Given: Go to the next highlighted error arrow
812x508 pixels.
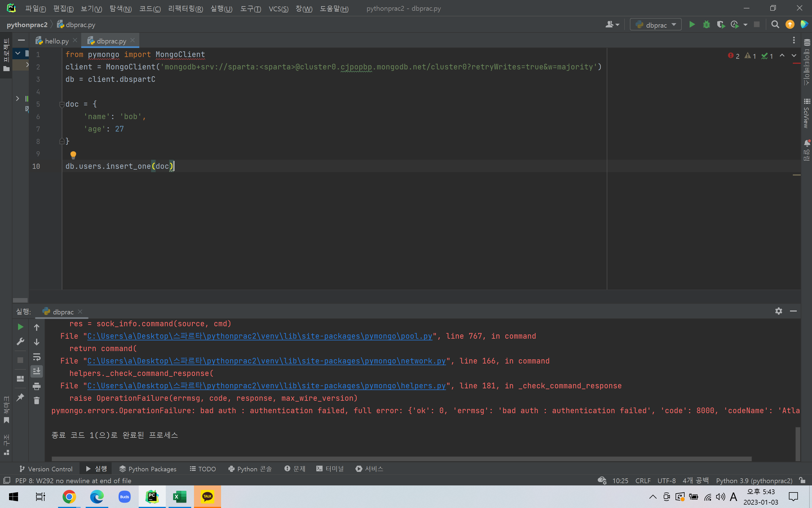Looking at the screenshot, I should coord(794,56).
